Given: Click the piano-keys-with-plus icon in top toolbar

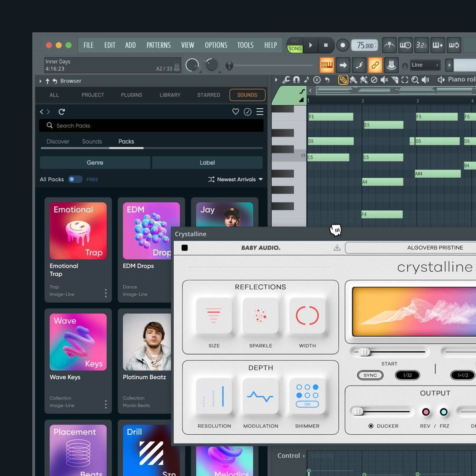Looking at the screenshot, I should [x=438, y=45].
